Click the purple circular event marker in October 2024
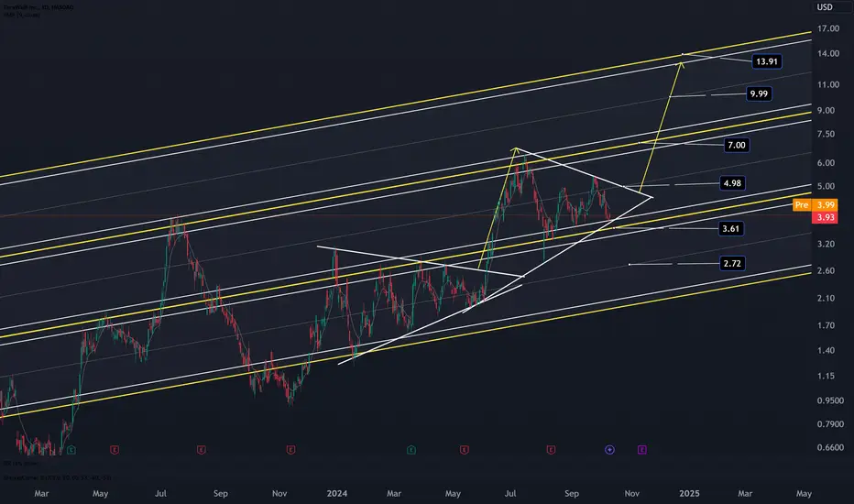 (x=609, y=450)
